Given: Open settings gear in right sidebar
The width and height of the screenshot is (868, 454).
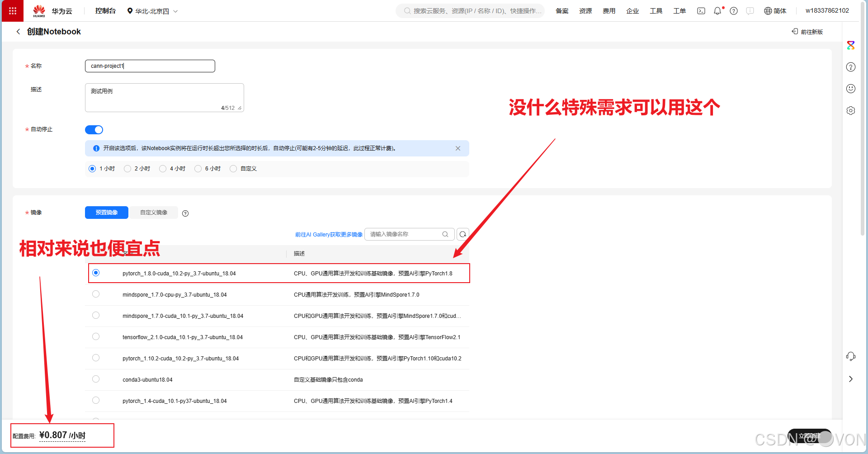Looking at the screenshot, I should (851, 110).
